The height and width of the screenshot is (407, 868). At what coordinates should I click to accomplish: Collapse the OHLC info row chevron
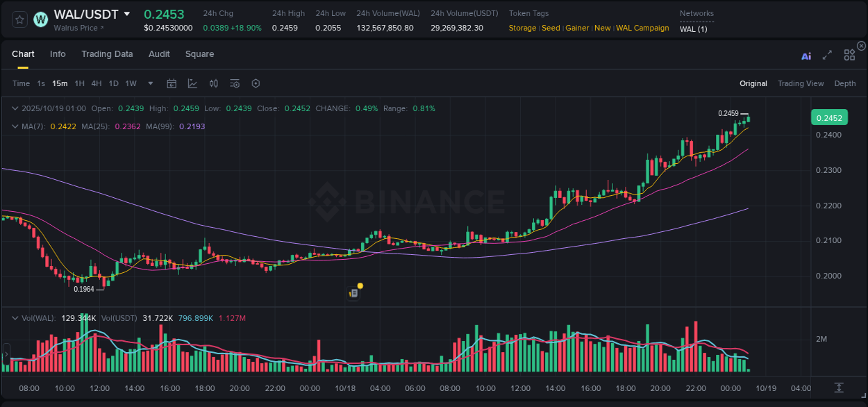click(15, 108)
